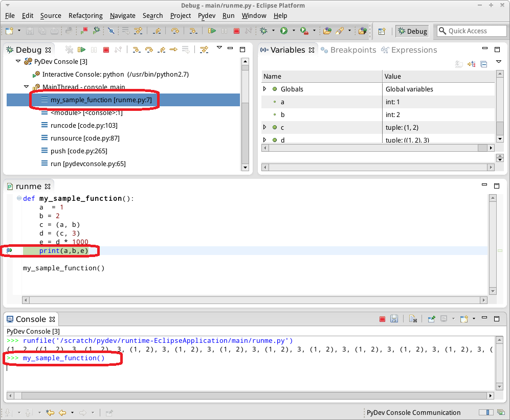This screenshot has width=510, height=420.
Task: Switch to the Breakpoints tab
Action: (348, 50)
